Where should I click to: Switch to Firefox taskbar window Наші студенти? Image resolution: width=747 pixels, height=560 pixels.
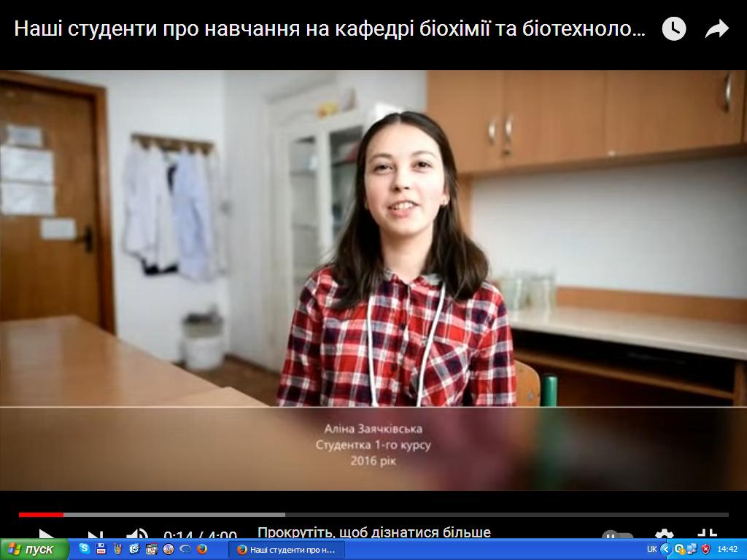pos(286,549)
